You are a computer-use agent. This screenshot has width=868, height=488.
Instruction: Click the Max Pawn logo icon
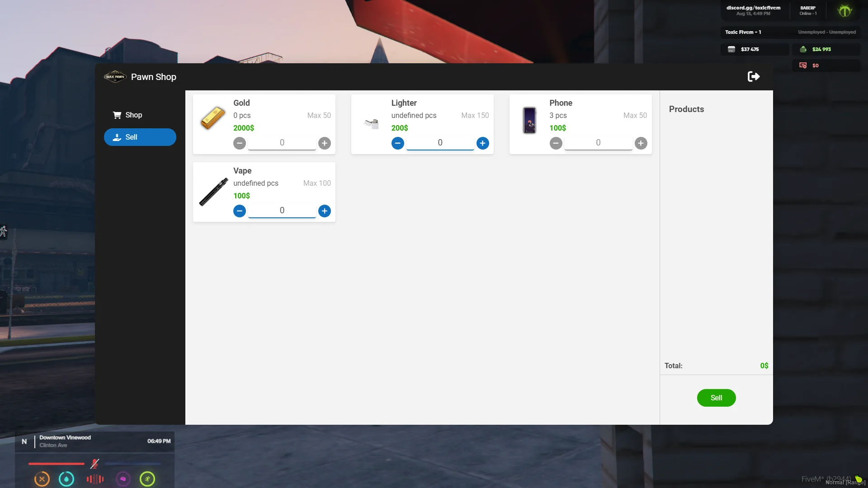[x=115, y=77]
